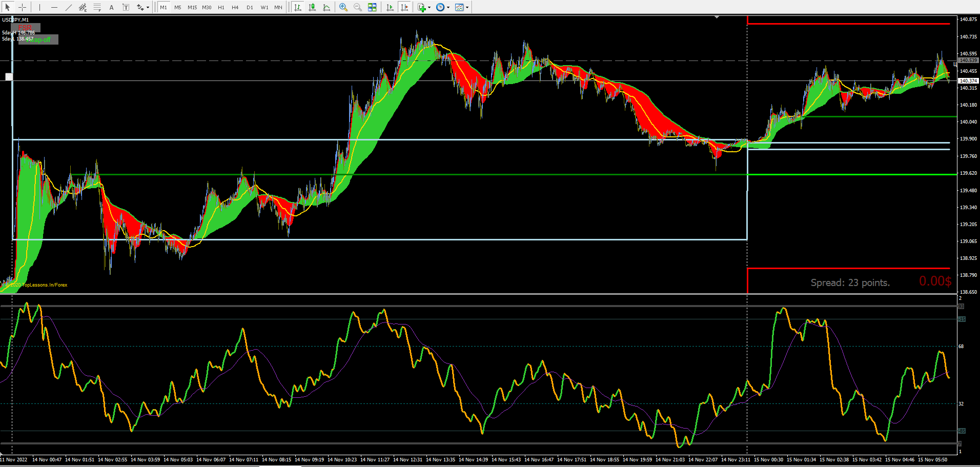Click the 14 Nov 12:31 time label
Screen dimensions: 980x467
coord(407,460)
